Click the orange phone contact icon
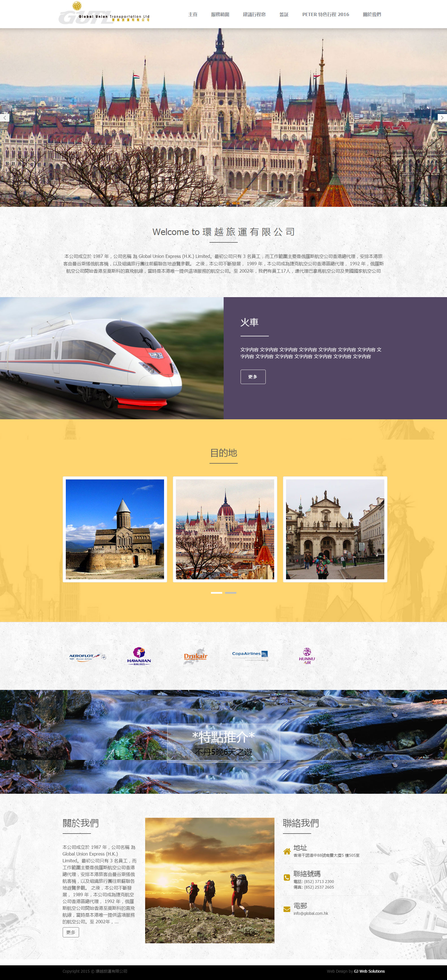This screenshot has width=447, height=980. [287, 877]
